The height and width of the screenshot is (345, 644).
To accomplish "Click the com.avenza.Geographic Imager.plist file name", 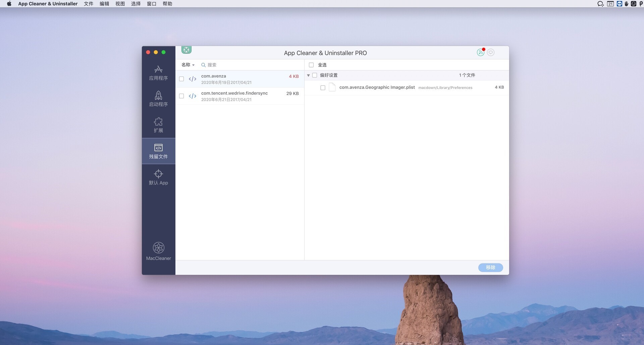I will 377,87.
